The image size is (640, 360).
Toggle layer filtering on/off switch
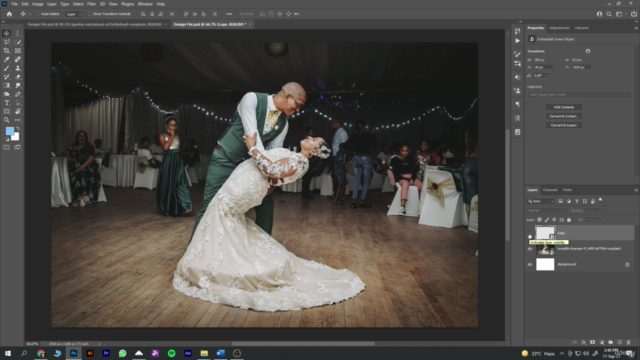point(600,200)
